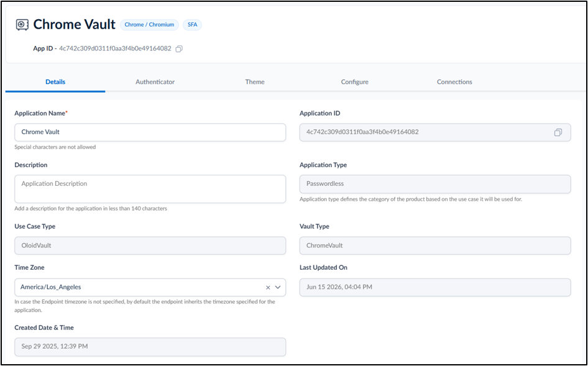Click the Last Updated On date field

[435, 287]
